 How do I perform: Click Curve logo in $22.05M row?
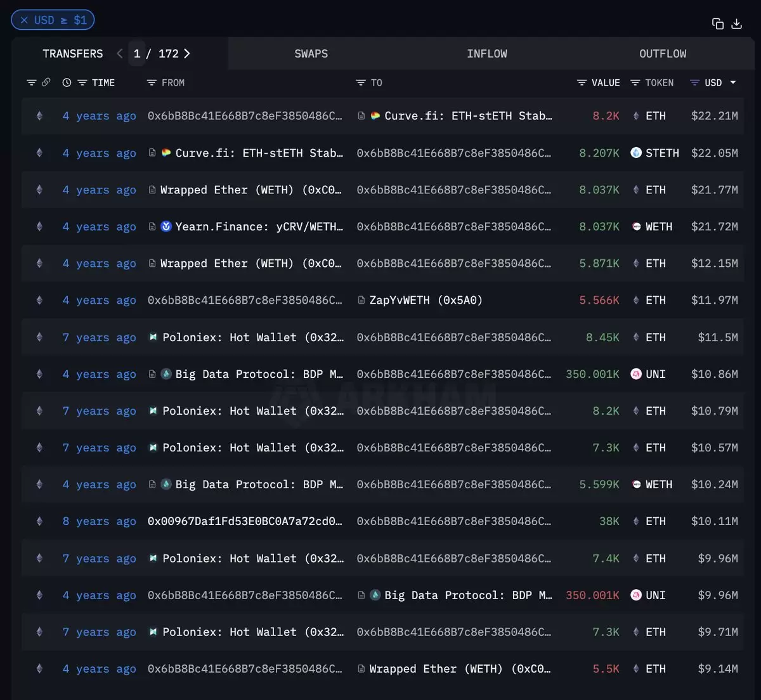click(166, 153)
